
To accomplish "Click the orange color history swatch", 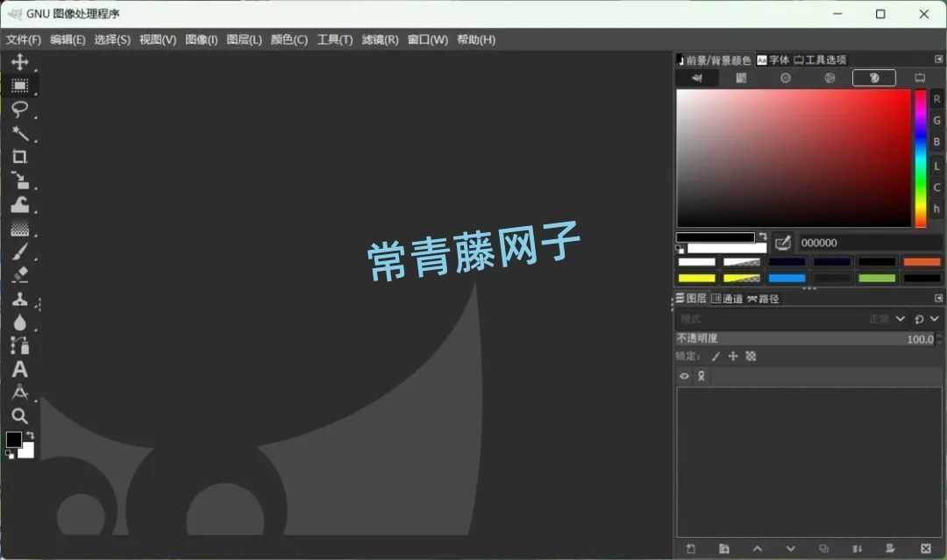I will click(922, 262).
